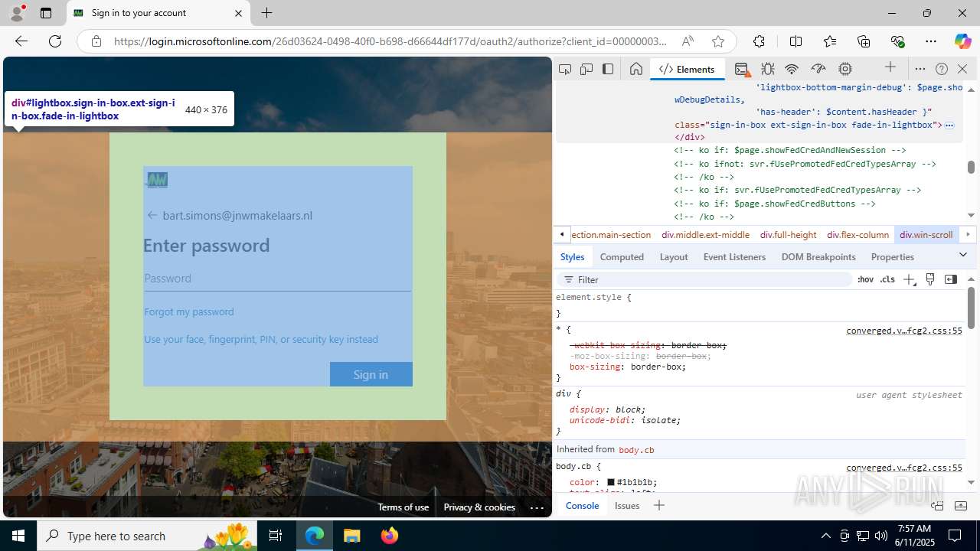This screenshot has height=551, width=980.
Task: Select the Styles tab
Action: coord(572,257)
